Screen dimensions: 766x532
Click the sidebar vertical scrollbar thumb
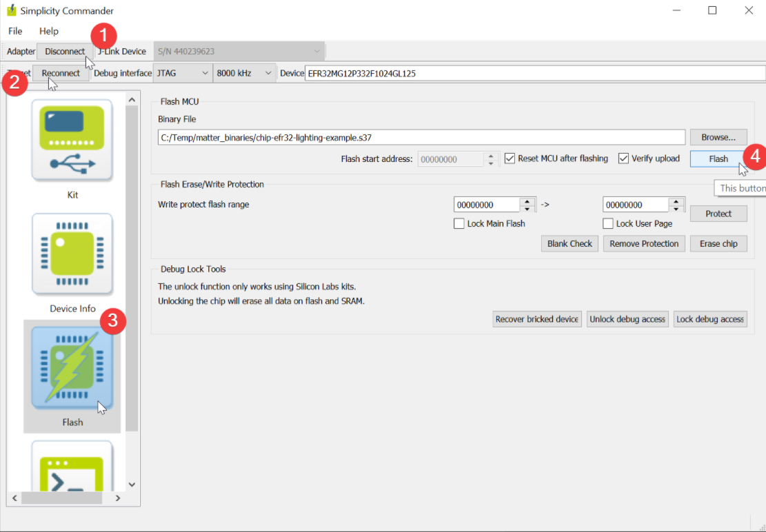132,269
